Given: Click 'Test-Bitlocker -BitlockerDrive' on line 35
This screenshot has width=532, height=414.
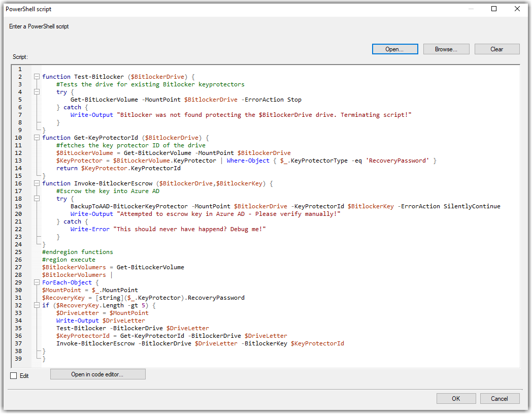Looking at the screenshot, I should coord(110,329).
